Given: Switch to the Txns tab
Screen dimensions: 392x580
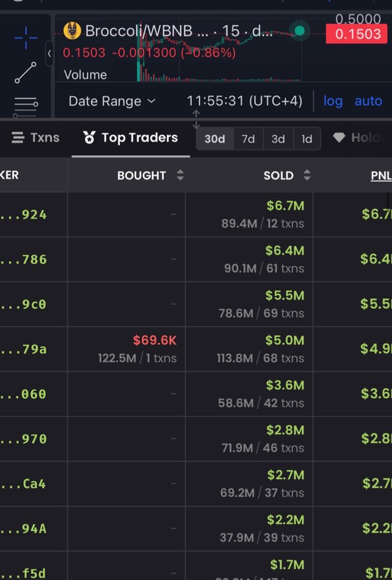Looking at the screenshot, I should (x=36, y=138).
